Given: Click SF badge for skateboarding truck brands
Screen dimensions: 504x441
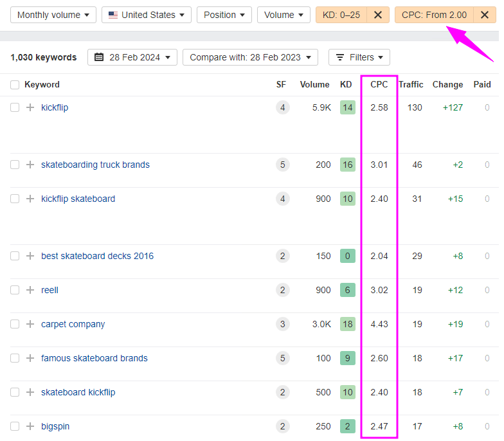Looking at the screenshot, I should click(x=282, y=165).
